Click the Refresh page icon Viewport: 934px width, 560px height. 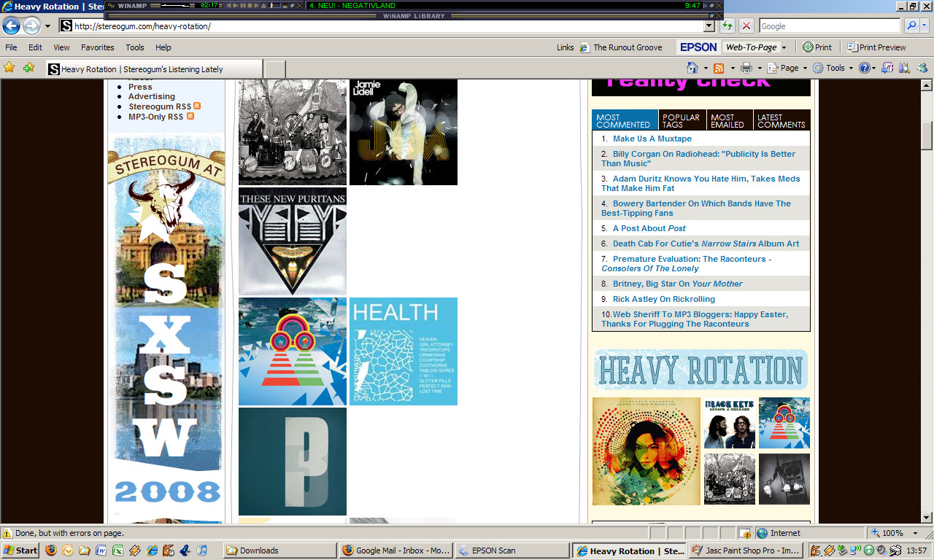click(x=727, y=26)
